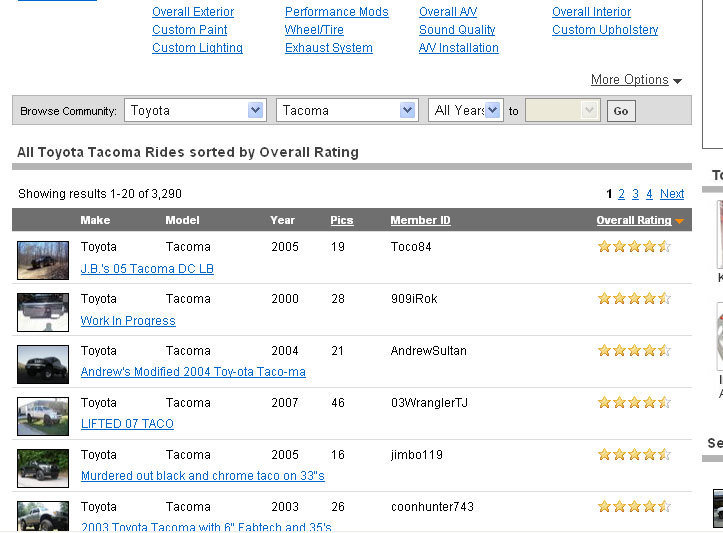Click the Next page link
The height and width of the screenshot is (533, 723).
pyautogui.click(x=672, y=194)
